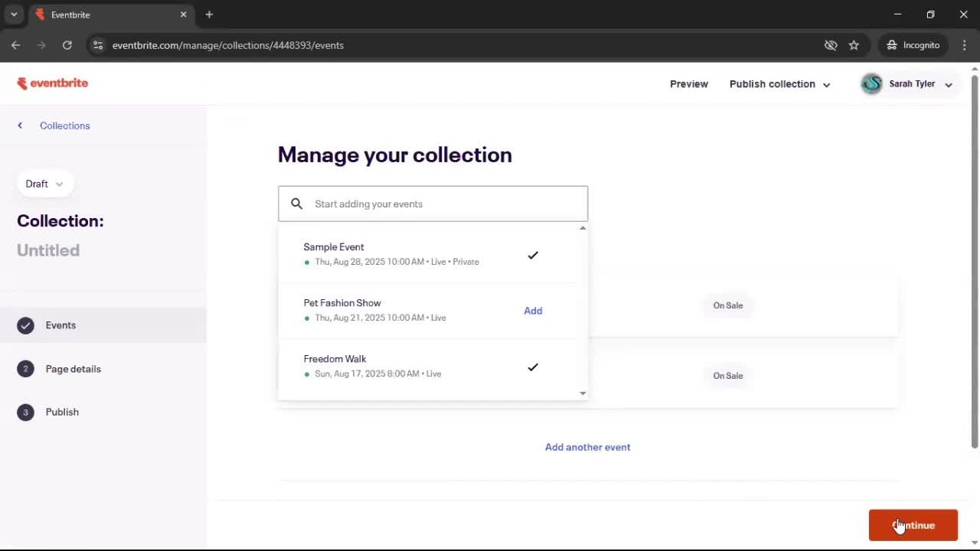This screenshot has width=980, height=551.
Task: Click the browser address bar URL
Action: pos(228,45)
